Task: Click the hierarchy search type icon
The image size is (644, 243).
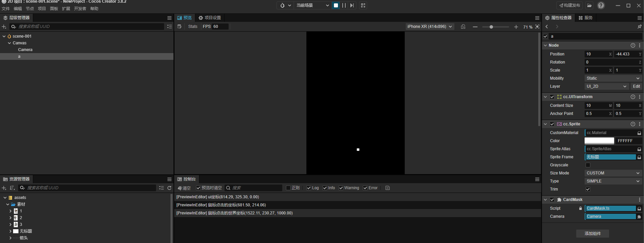Action: click(x=14, y=27)
